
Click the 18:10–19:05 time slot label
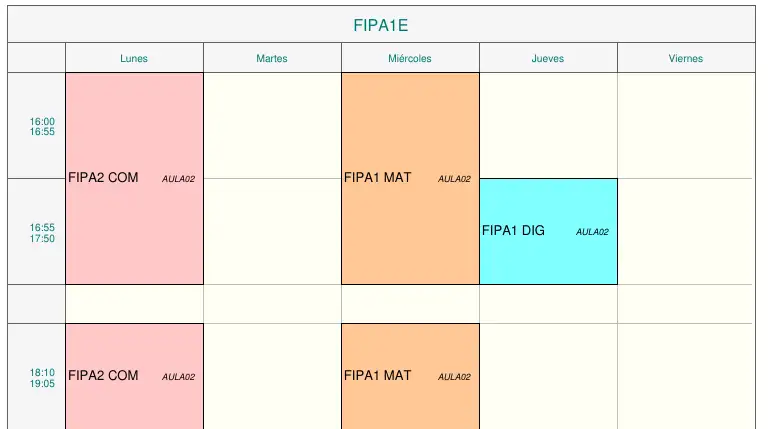tap(42, 378)
